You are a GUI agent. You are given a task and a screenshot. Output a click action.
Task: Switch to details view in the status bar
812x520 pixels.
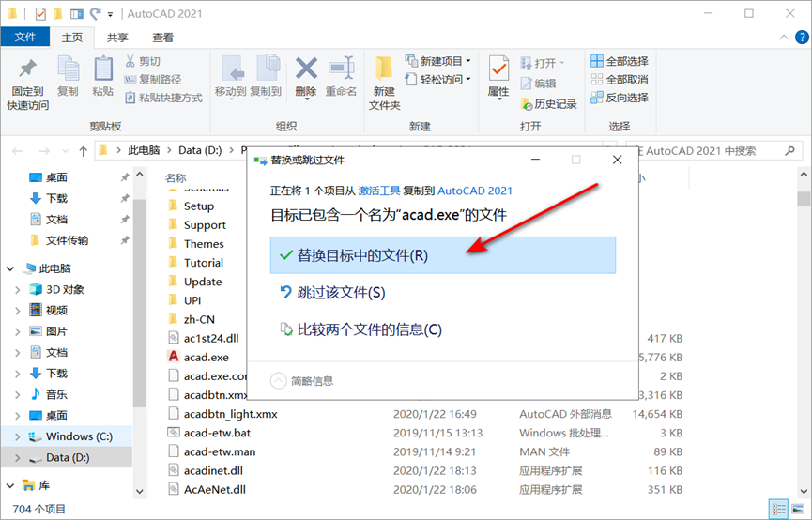777,509
